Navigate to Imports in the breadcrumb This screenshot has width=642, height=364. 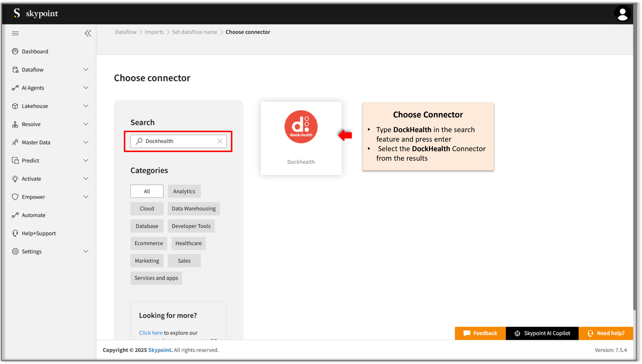(154, 32)
